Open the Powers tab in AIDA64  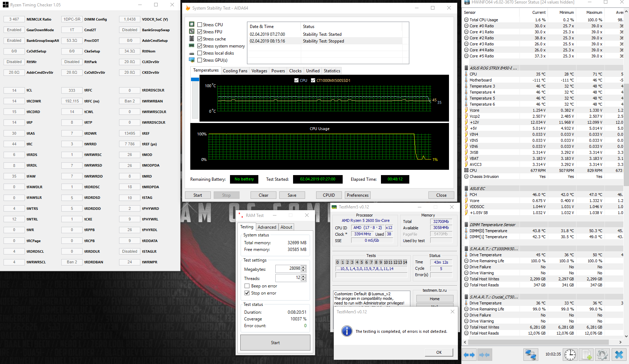point(278,71)
